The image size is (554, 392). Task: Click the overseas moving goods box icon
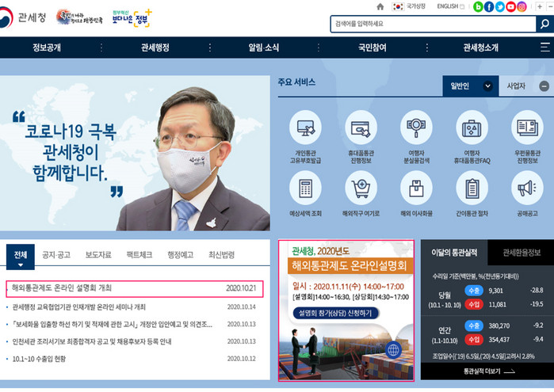[x=416, y=189]
